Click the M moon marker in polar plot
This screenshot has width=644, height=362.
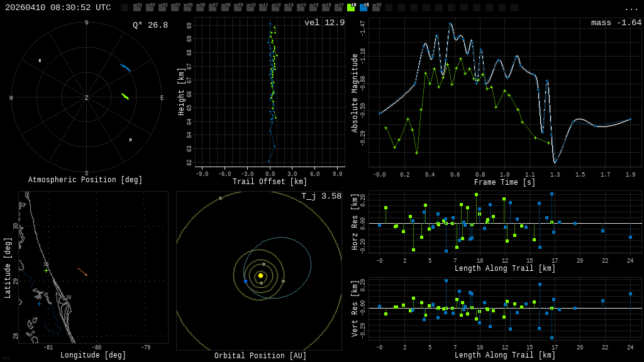click(x=130, y=140)
